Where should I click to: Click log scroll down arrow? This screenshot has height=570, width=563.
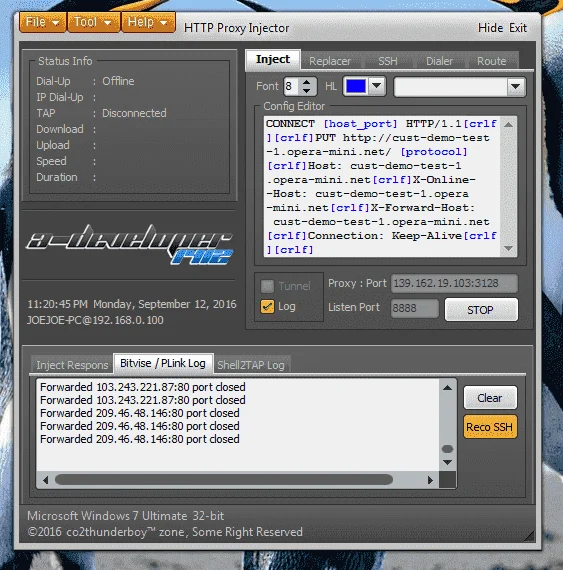[x=447, y=462]
